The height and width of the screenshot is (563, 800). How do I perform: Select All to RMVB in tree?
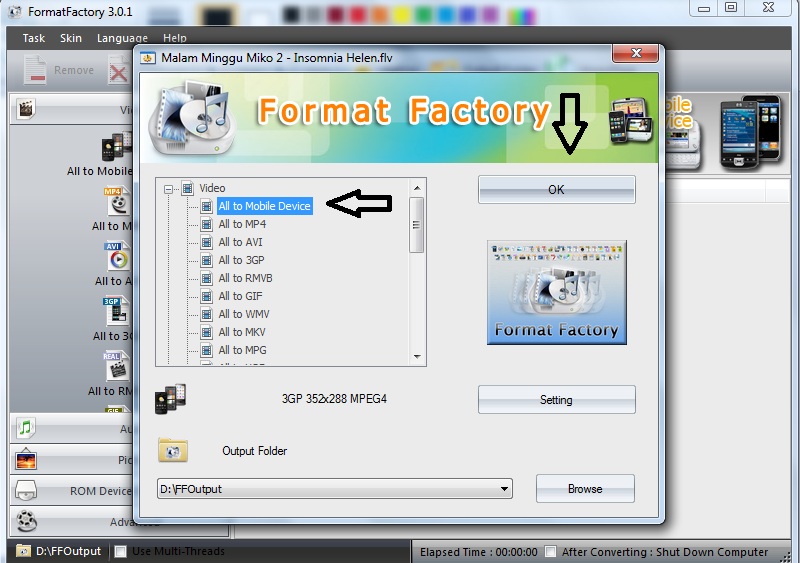[245, 278]
